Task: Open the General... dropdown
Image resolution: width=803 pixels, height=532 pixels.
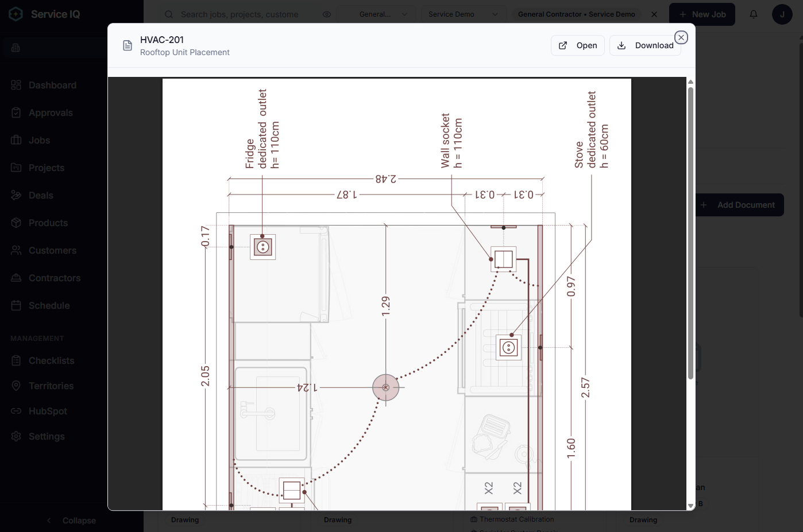Action: click(383, 14)
